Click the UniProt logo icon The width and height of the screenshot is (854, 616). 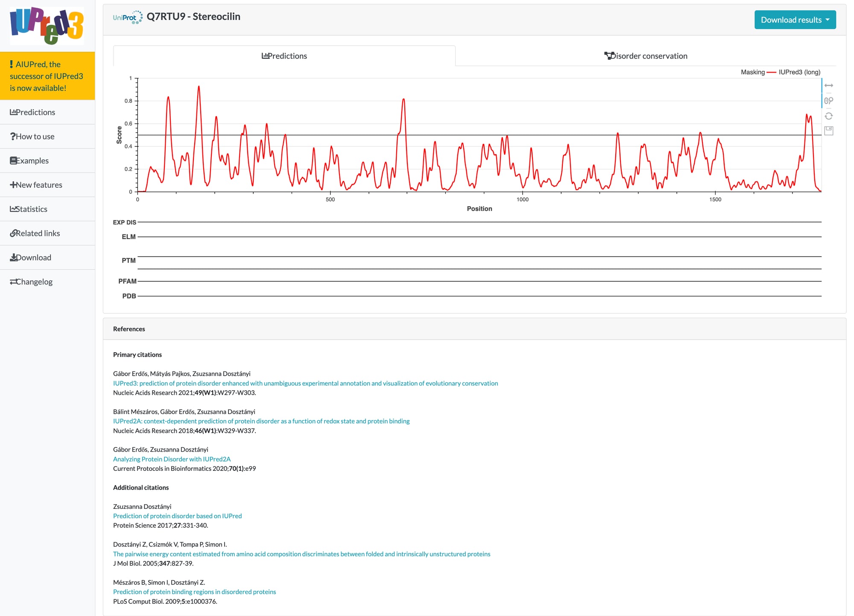tap(128, 18)
